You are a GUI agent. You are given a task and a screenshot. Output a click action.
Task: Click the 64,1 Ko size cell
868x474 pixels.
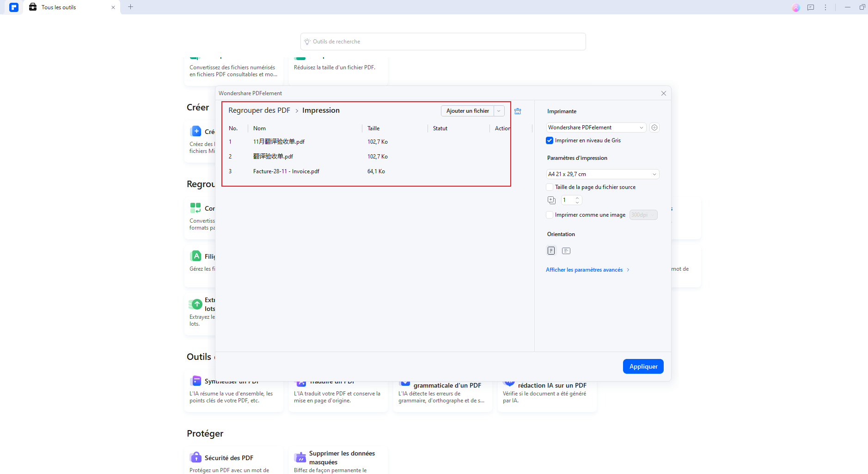point(376,171)
